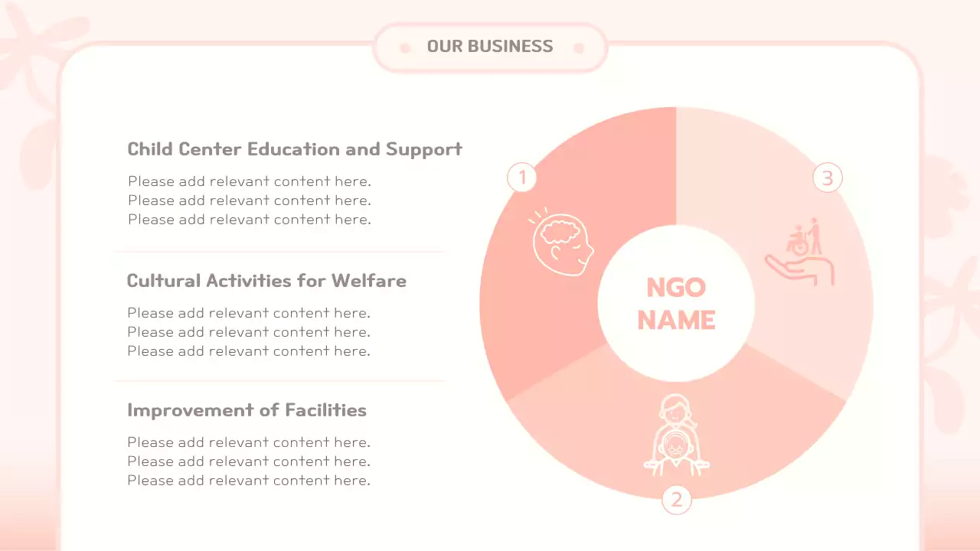The width and height of the screenshot is (980, 551).
Task: Click the dot right of OUR BUSINESS
Action: click(x=579, y=48)
